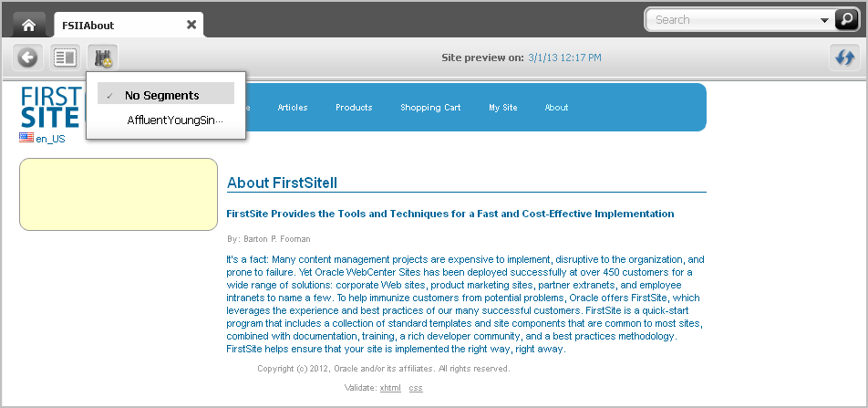Focus the Search input field
Screen dimensions: 868x408
click(734, 20)
